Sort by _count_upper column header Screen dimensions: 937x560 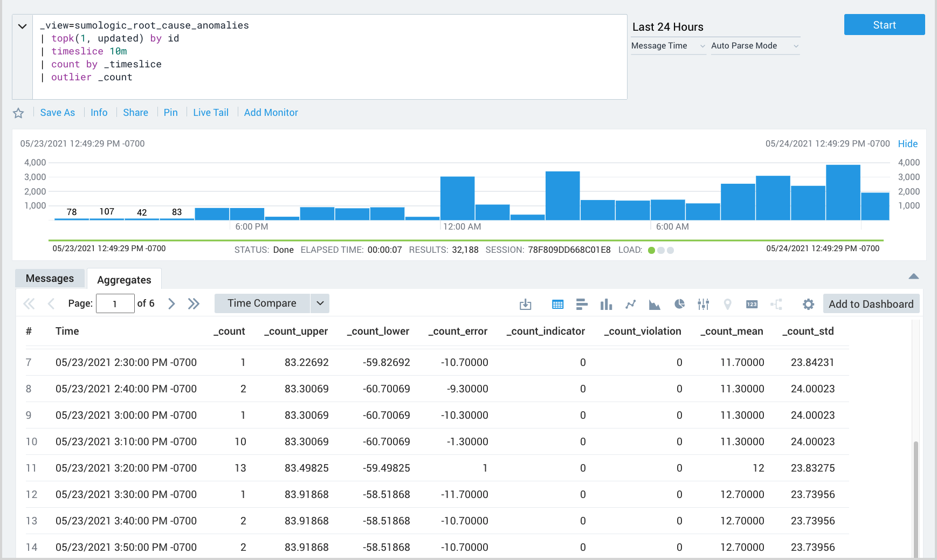[296, 331]
